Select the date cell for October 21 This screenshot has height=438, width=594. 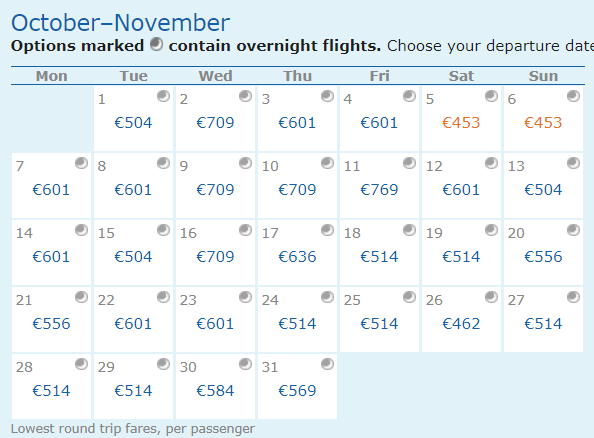click(52, 319)
